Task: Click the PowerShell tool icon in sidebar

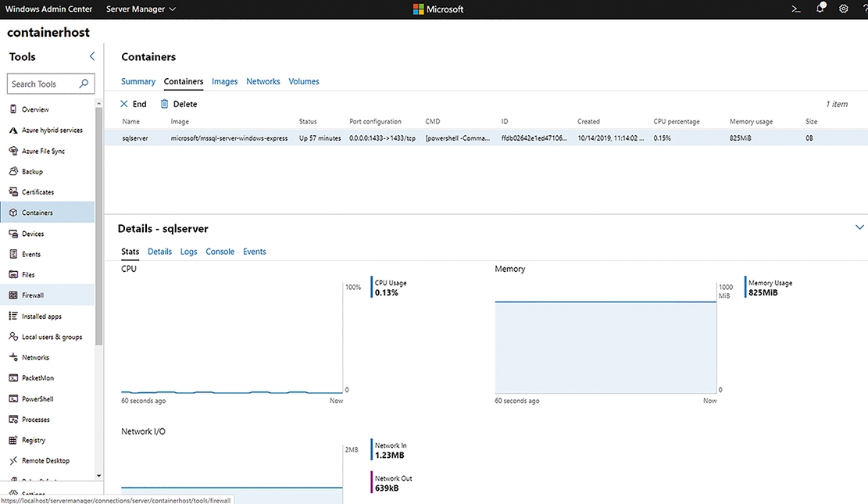Action: tap(13, 399)
